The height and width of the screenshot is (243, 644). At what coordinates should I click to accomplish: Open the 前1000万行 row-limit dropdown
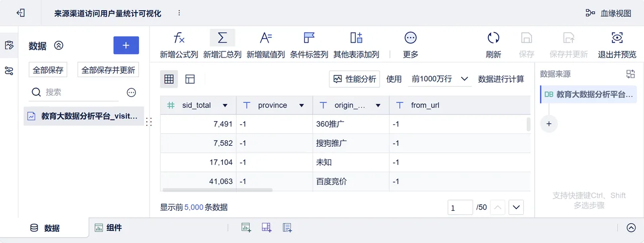[x=440, y=79]
